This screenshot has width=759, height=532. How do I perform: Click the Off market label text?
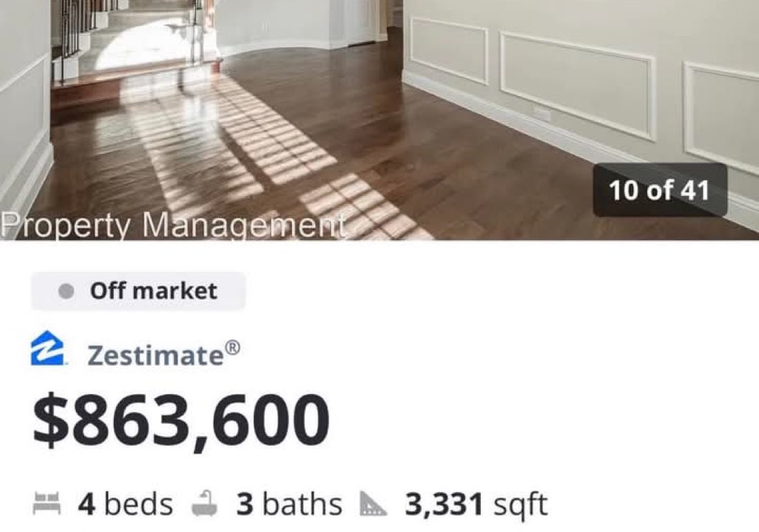pyautogui.click(x=153, y=291)
